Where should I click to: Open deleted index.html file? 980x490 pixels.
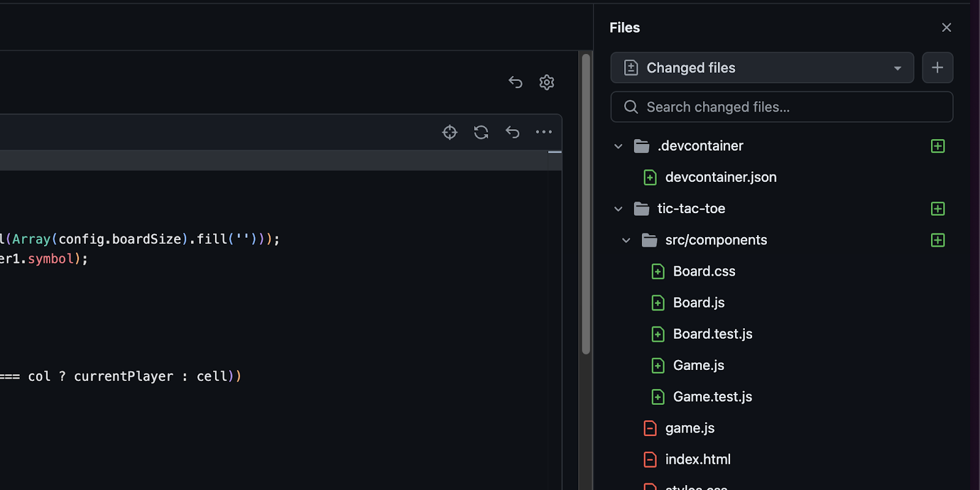point(698,459)
